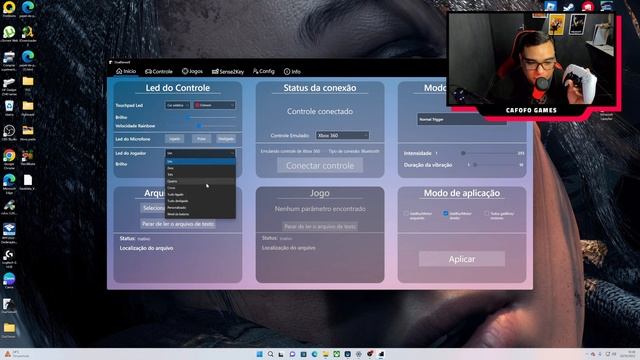Image resolution: width=640 pixels, height=360 pixels.
Task: Select Cinco in the player LED list
Action: point(200,188)
